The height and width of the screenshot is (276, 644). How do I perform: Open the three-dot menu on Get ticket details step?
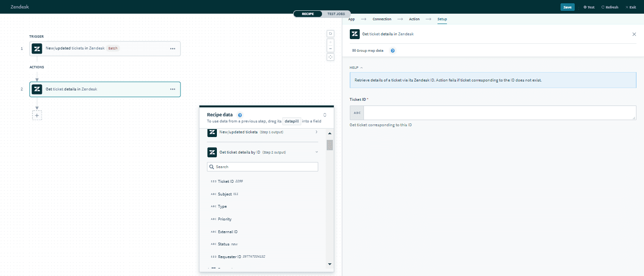pyautogui.click(x=173, y=89)
